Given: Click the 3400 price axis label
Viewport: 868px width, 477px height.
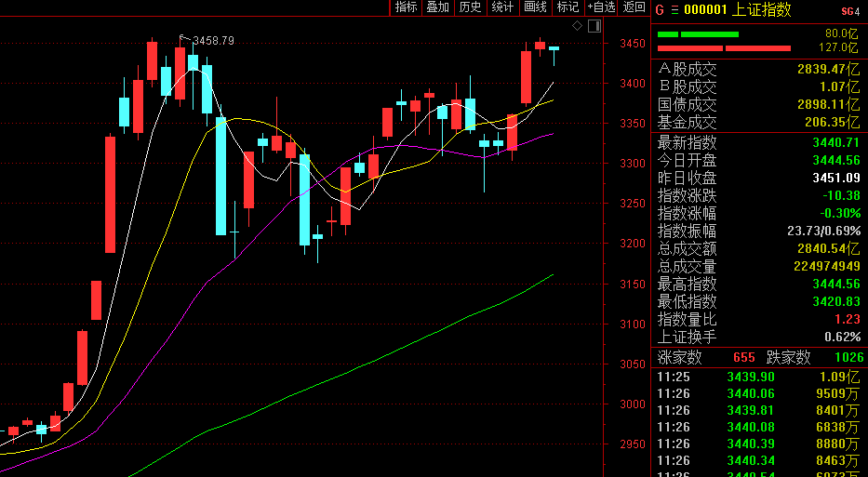Looking at the screenshot, I should (633, 84).
